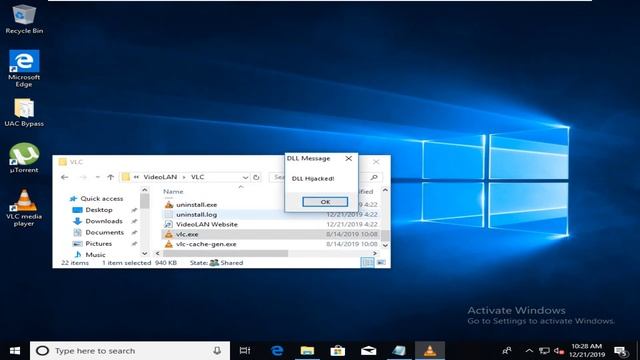Open the recent locations dropdown next to the forward arrow
Screen dimensions: 640x360
[98, 177]
